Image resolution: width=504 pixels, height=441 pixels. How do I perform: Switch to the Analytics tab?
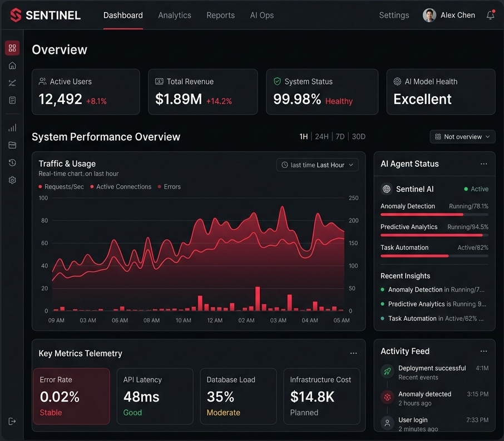175,15
